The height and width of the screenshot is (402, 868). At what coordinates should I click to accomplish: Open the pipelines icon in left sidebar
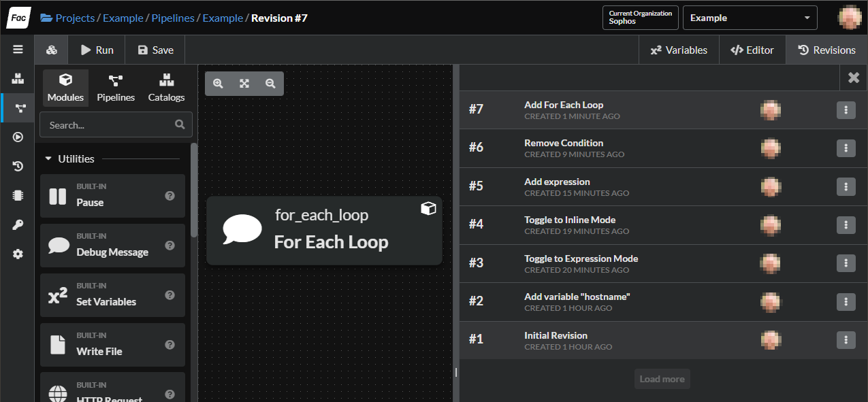click(x=18, y=108)
